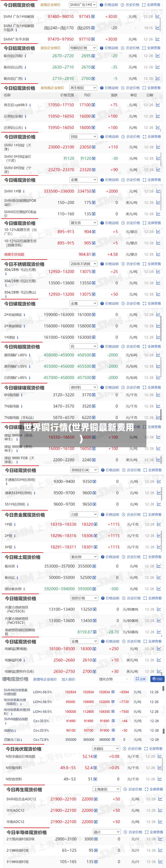View trend chart for 氧化铝(河南)
The width and height of the screenshot is (166, 868).
point(158,56)
